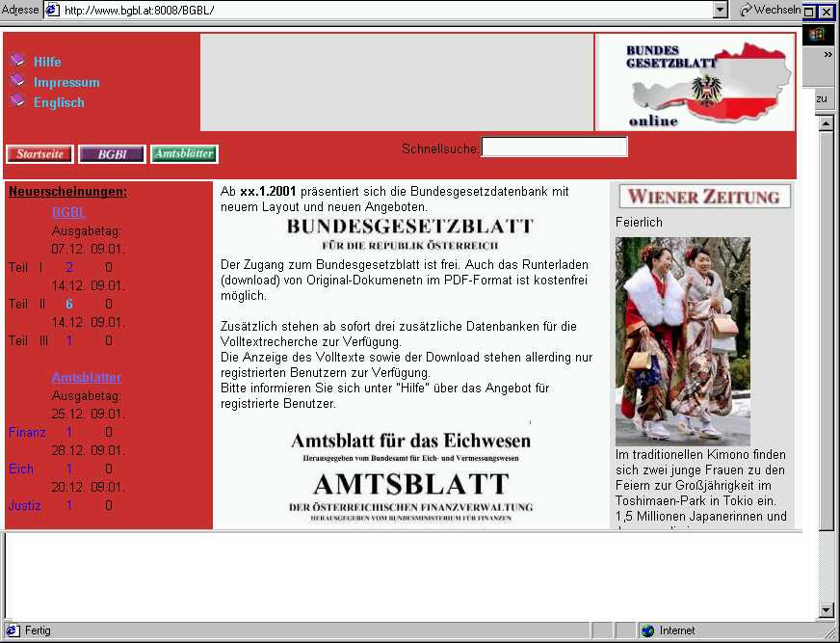The image size is (840, 643).
Task: Click the Internet zone label
Action: 677,630
